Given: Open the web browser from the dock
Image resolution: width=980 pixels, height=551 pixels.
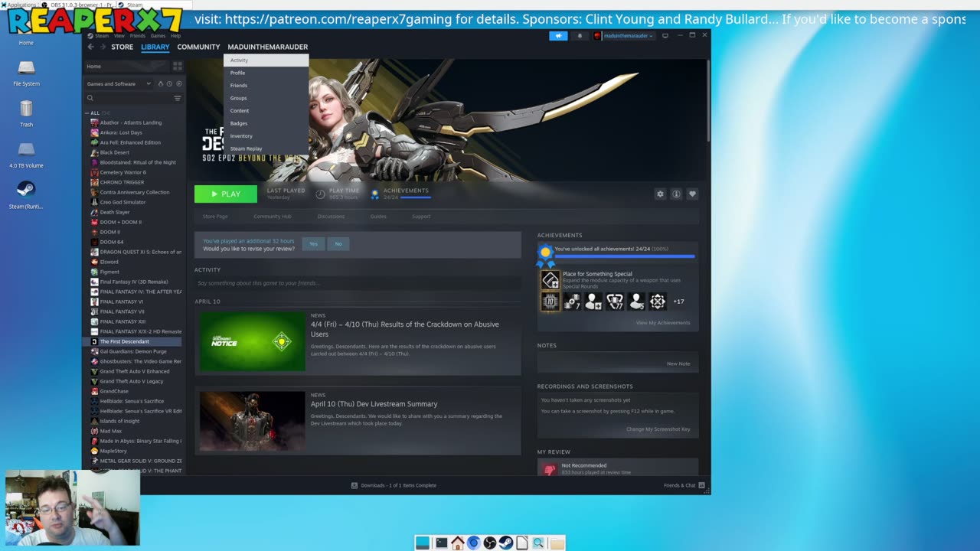Looking at the screenshot, I should 473,543.
